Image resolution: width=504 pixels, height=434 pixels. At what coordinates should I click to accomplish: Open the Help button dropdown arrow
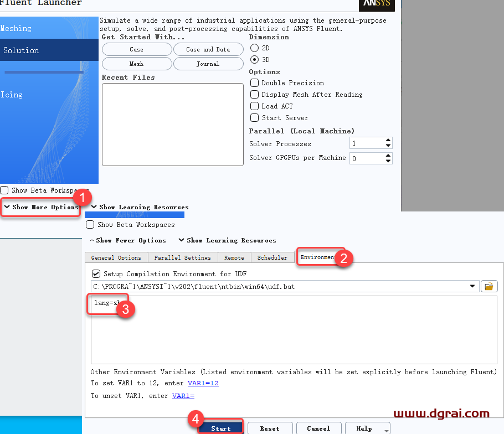pos(387,431)
